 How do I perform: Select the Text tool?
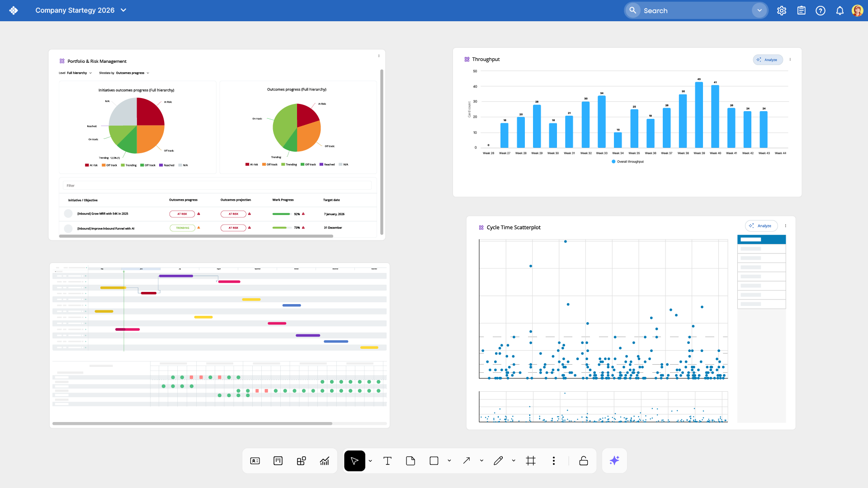(x=387, y=461)
